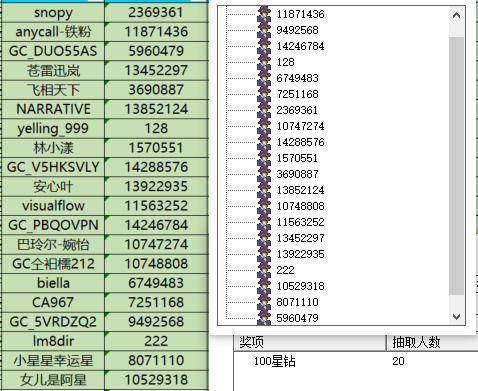
Task: Select the spreadsheet cell GC全相檽212
Action: point(53,264)
